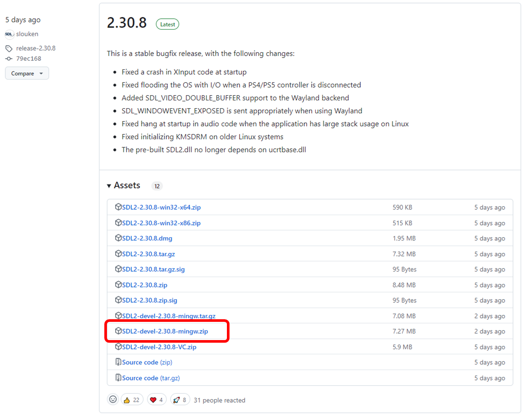Click the Assets count badge 12
529x420 pixels.
(157, 186)
